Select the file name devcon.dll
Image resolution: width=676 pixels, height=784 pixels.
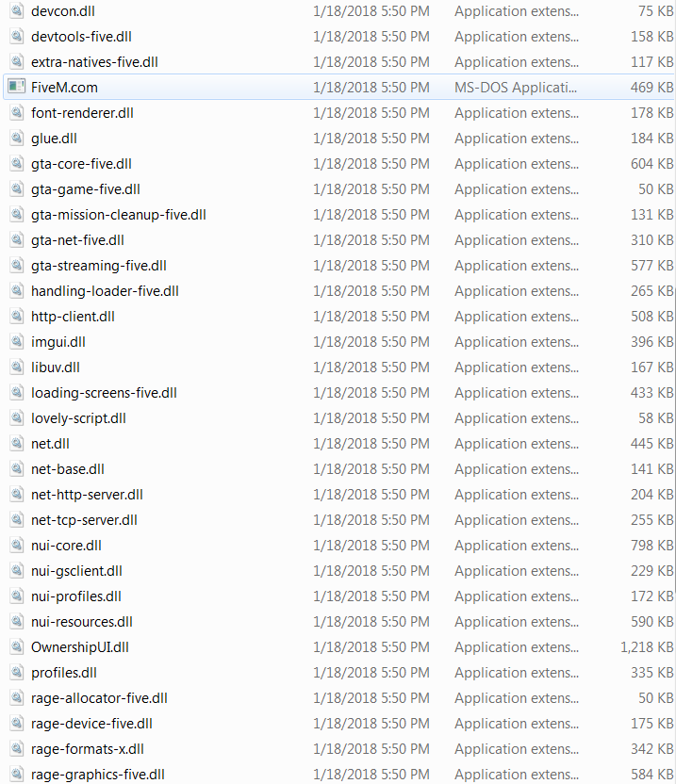tap(62, 11)
